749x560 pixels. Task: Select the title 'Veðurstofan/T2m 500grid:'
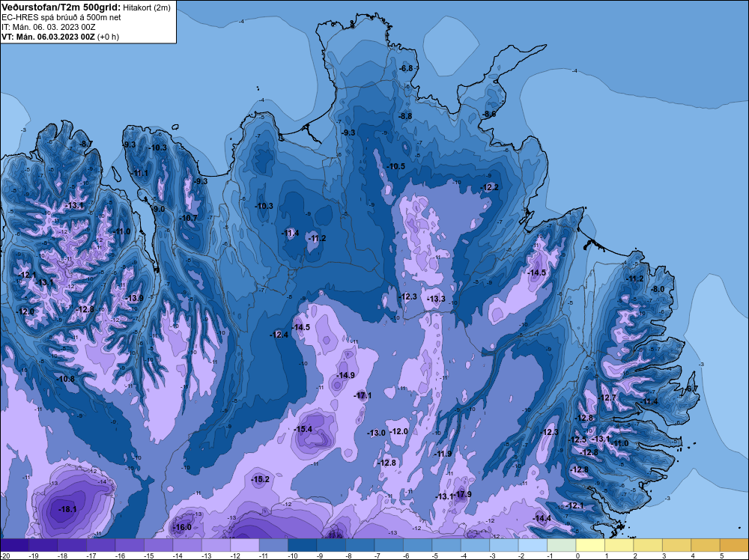click(x=61, y=7)
